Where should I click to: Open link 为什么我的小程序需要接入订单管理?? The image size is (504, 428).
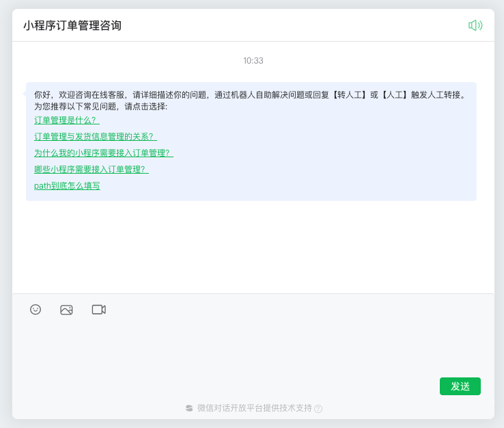(x=104, y=153)
